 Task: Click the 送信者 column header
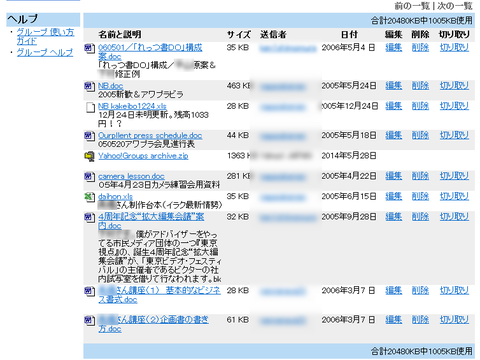point(273,34)
